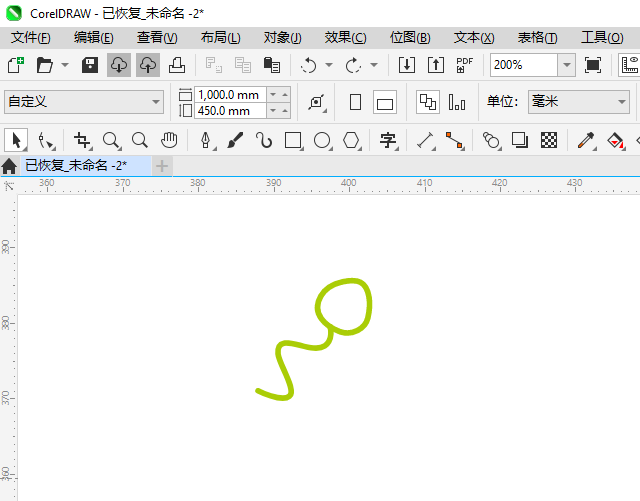Click the Export to PDF icon
The width and height of the screenshot is (640, 501).
coord(464,65)
